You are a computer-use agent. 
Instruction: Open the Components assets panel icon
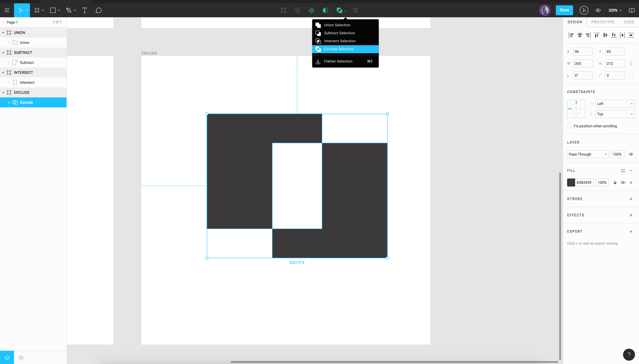click(21, 358)
